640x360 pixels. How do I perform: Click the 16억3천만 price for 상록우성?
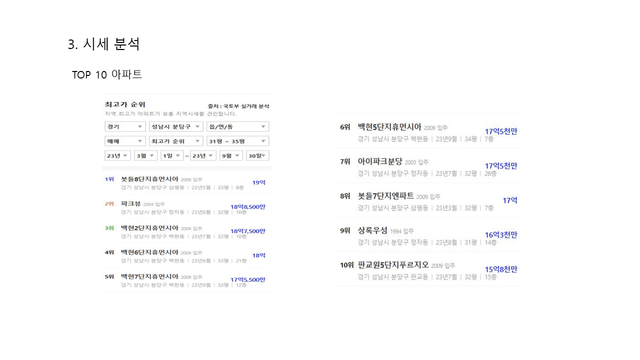click(501, 235)
